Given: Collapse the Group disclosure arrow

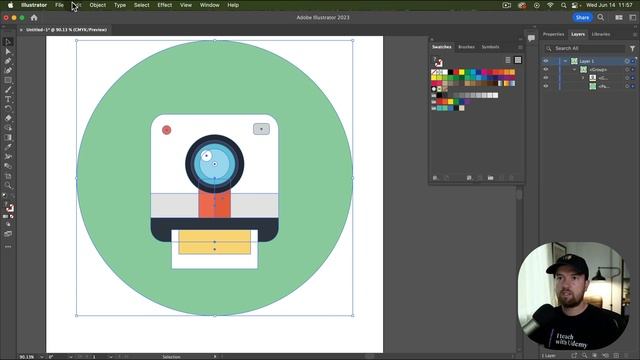Looking at the screenshot, I should click(574, 69).
